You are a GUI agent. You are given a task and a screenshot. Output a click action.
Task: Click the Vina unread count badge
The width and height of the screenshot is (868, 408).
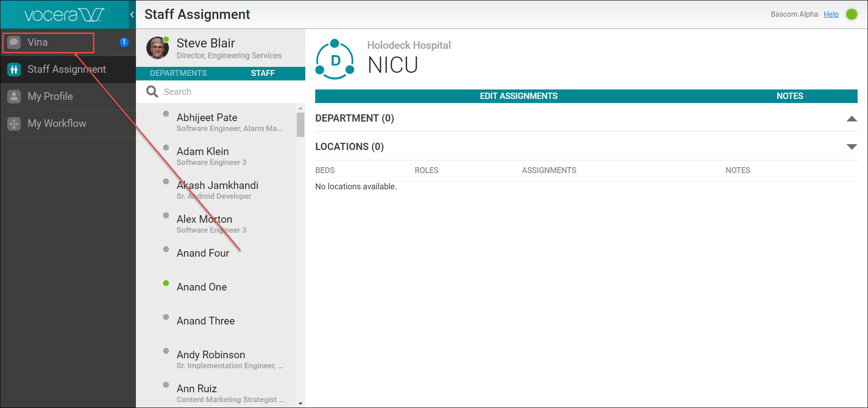[x=124, y=42]
